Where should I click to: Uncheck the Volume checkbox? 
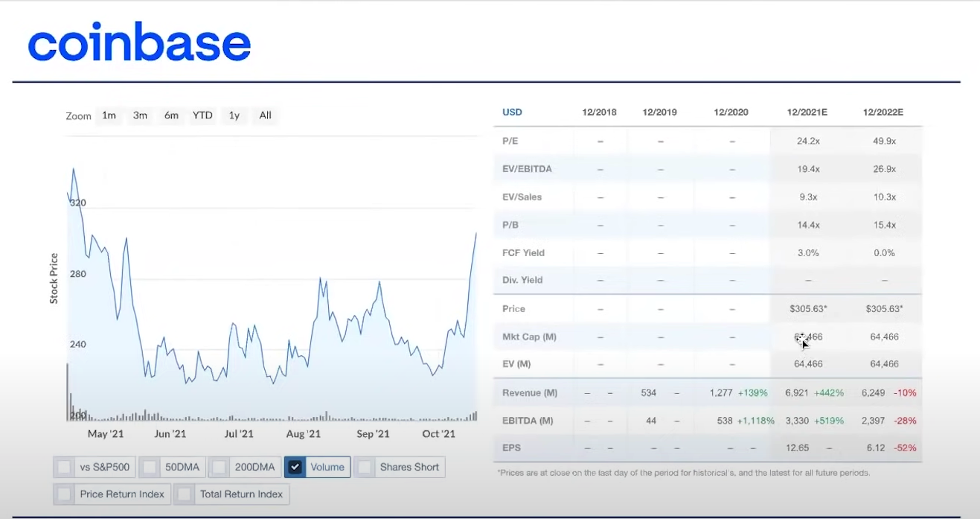point(295,467)
